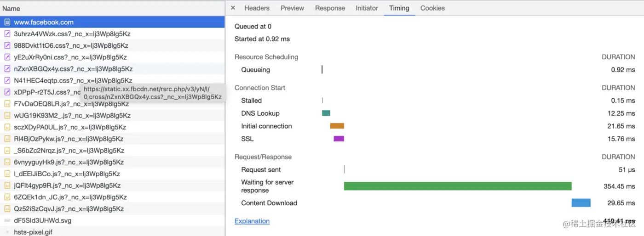Select the jQFlt4gyp9R.js request row
644x236 pixels.
[67, 185]
